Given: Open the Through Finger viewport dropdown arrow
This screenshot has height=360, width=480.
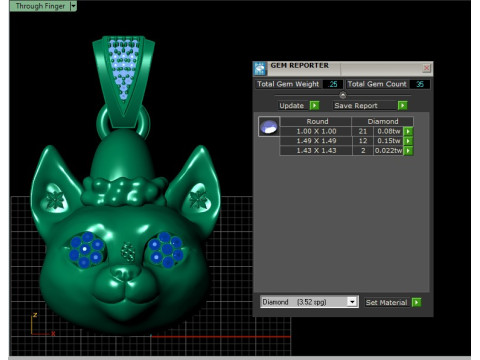Looking at the screenshot, I should [x=74, y=6].
